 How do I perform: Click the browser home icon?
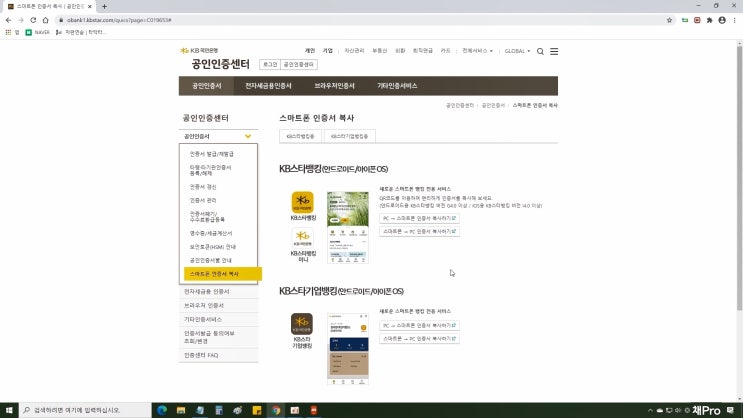click(45, 20)
